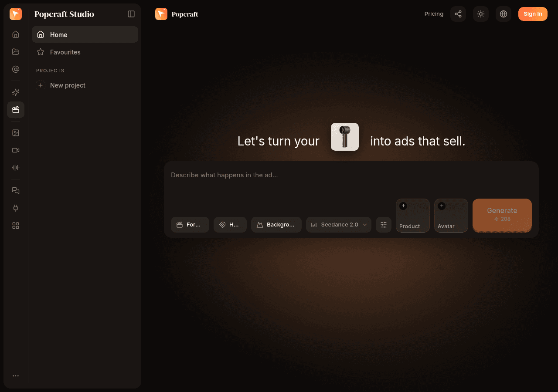Open the image generation icon in the sidebar
This screenshot has width=558, height=392.
(16, 133)
